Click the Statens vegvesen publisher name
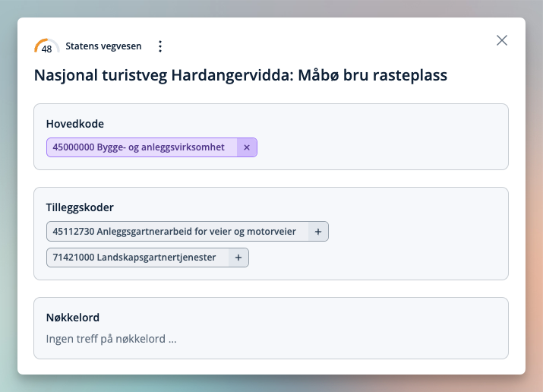This screenshot has width=543, height=392. click(x=103, y=46)
